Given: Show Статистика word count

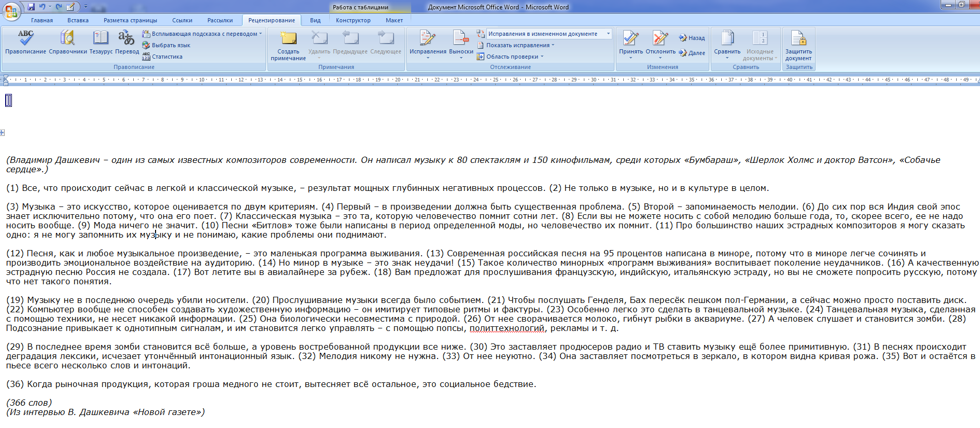Looking at the screenshot, I should coord(162,57).
